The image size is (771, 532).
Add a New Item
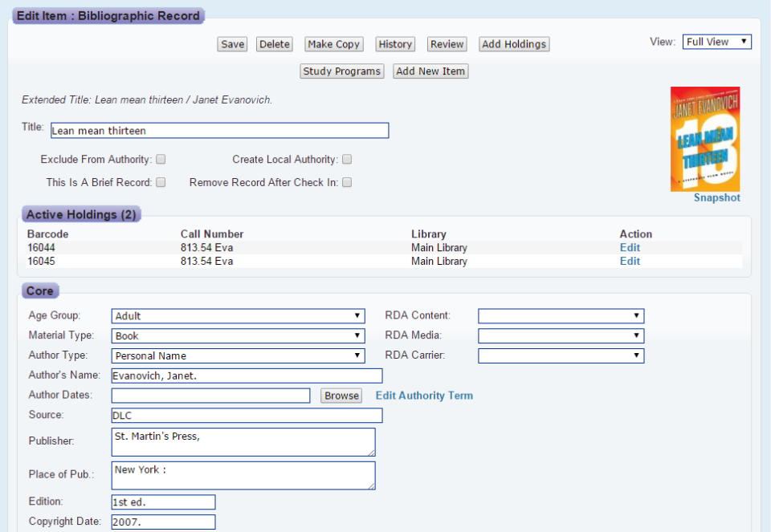(430, 71)
